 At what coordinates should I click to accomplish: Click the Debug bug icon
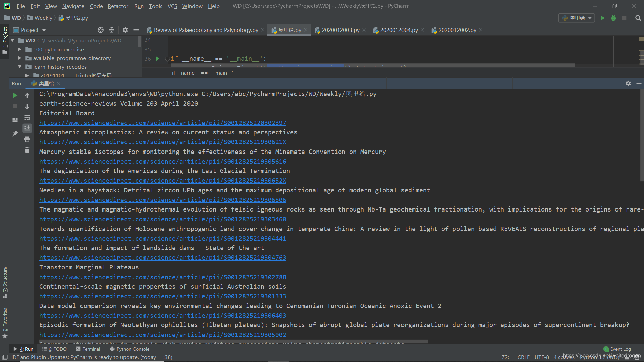(x=613, y=18)
